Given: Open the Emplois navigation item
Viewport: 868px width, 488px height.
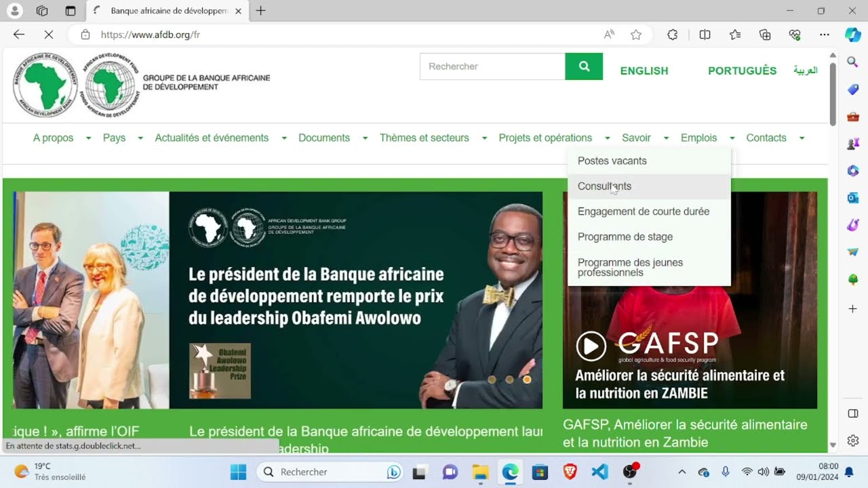Looking at the screenshot, I should click(x=698, y=138).
